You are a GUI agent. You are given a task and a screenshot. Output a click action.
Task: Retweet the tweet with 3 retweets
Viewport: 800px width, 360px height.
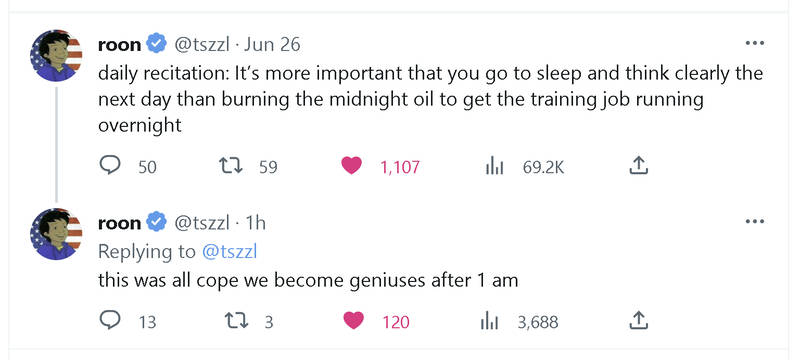(236, 321)
